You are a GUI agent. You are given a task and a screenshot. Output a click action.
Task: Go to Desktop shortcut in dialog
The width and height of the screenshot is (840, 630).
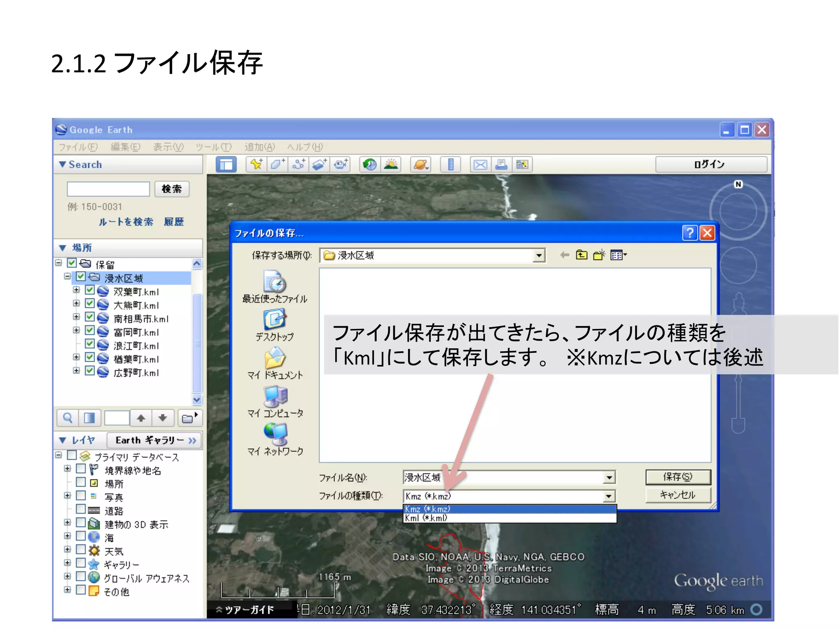pyautogui.click(x=274, y=325)
